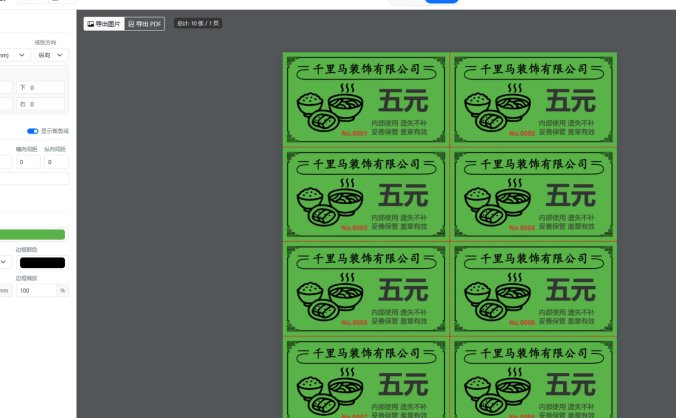
Task: Click the 横向间距 horizontal spacing input
Action: coord(28,162)
